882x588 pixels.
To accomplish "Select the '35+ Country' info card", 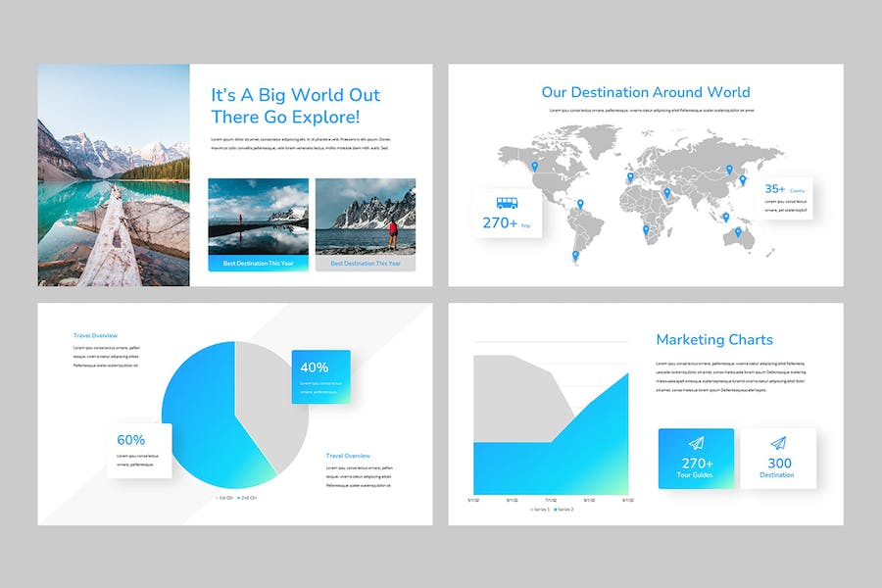I will point(788,199).
